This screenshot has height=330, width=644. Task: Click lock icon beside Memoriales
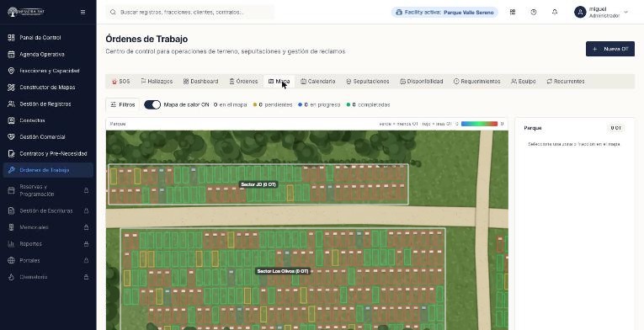(86, 227)
